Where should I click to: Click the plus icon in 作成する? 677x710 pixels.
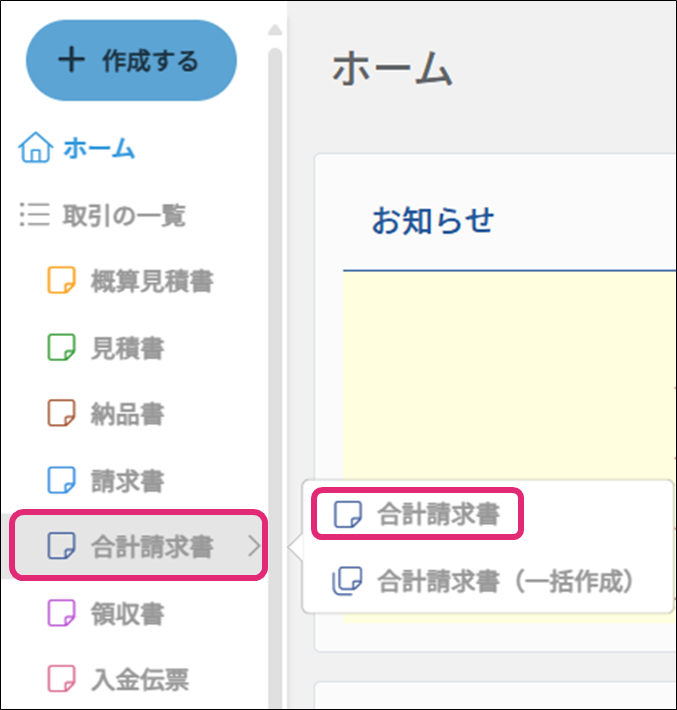coord(70,60)
